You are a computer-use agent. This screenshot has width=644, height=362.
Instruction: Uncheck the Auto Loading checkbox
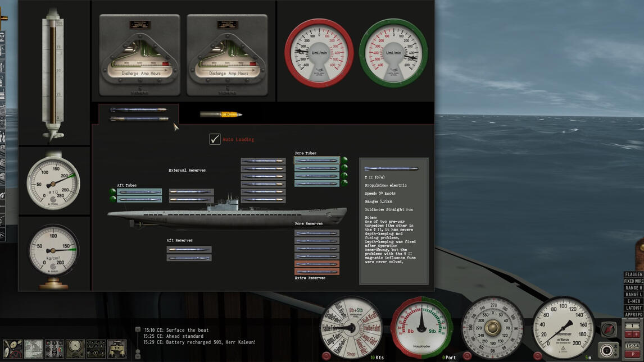tap(214, 139)
